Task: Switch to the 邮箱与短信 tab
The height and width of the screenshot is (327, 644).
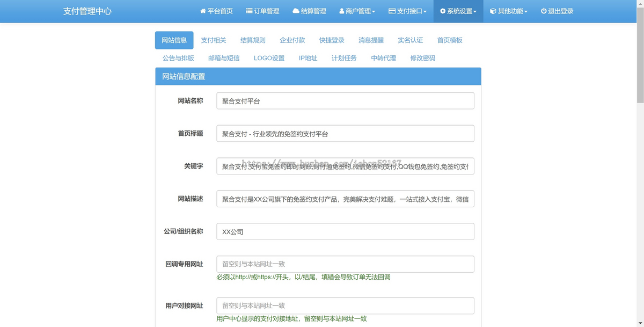Action: (224, 58)
